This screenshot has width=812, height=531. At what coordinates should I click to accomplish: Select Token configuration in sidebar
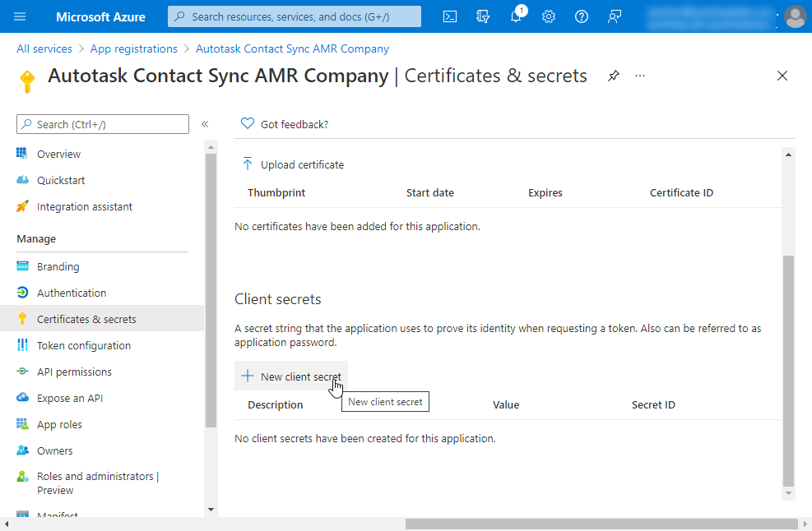(x=83, y=345)
